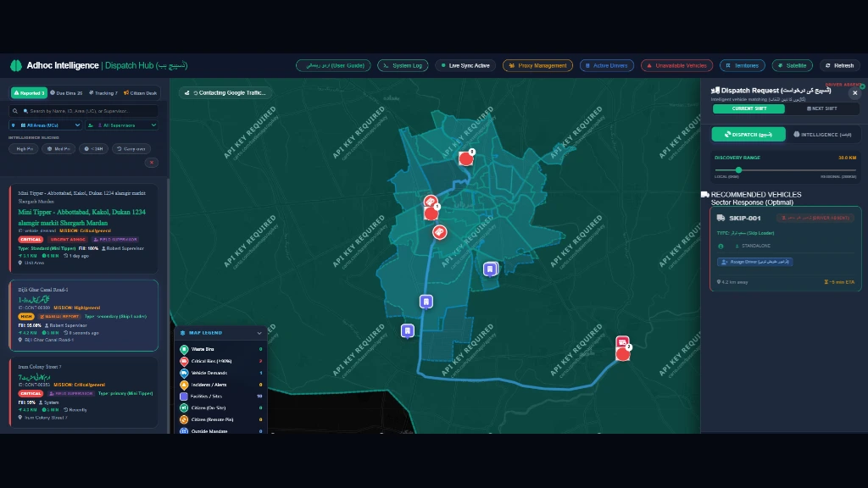Click the southwestern-most purple facility marker

408,331
